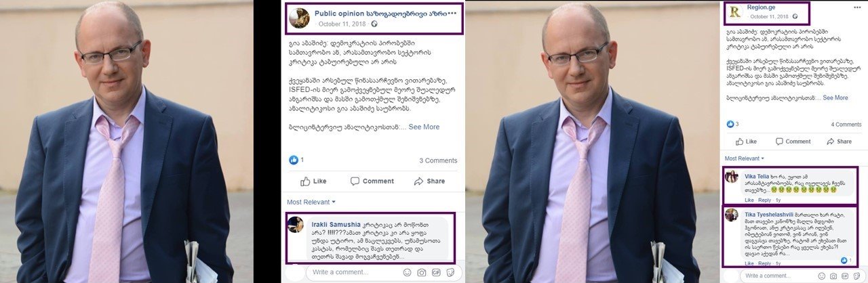The image size is (868, 283).
Task: Click sticker icon in left comment box
Action: [450, 272]
